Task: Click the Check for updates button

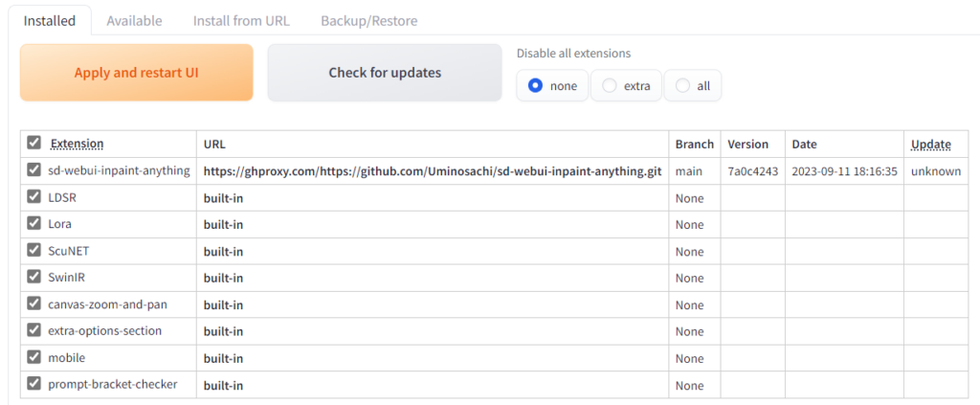Action: [385, 73]
